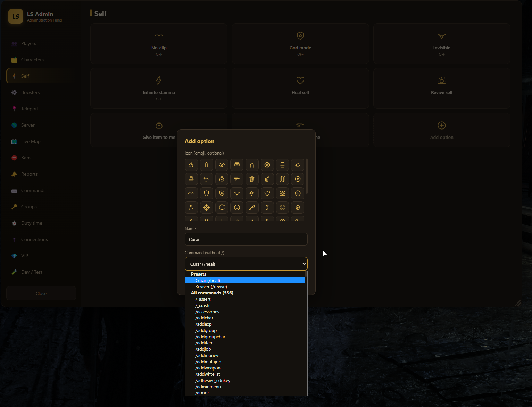This screenshot has width=532, height=407.
Task: Choose the /addweapon command option
Action: (x=245, y=368)
